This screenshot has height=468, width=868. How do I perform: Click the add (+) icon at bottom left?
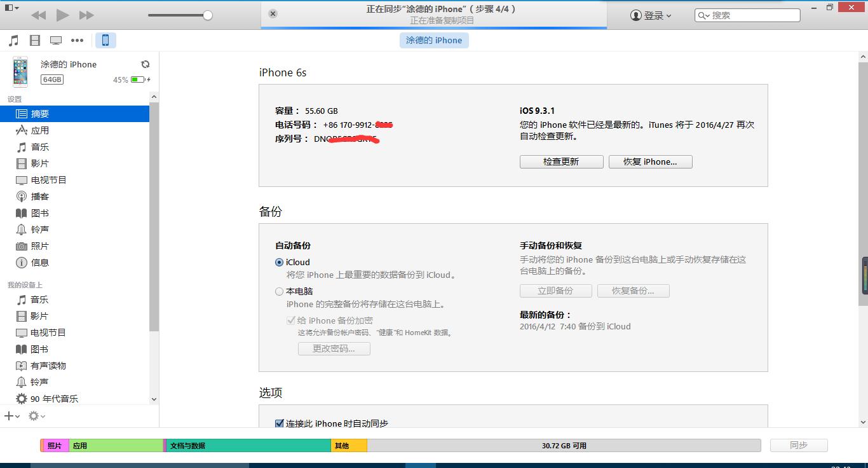[x=10, y=416]
